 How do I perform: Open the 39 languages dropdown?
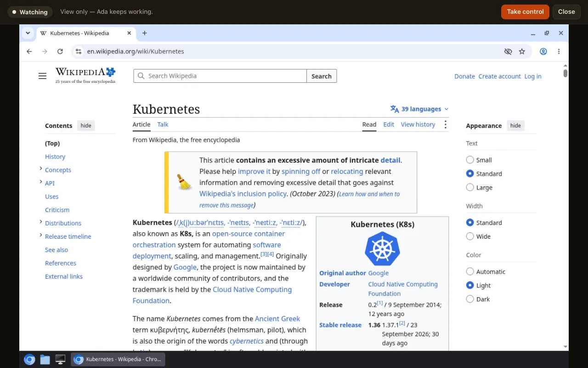pos(419,109)
